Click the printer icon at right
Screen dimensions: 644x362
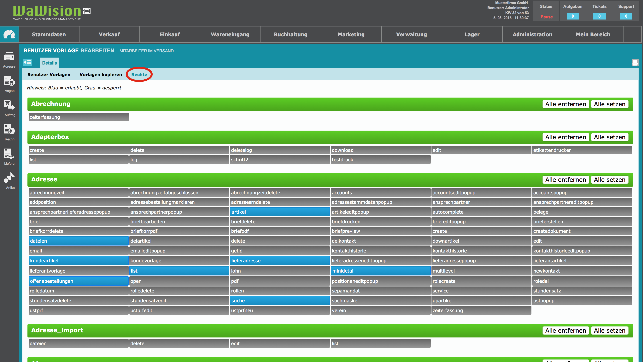point(635,63)
